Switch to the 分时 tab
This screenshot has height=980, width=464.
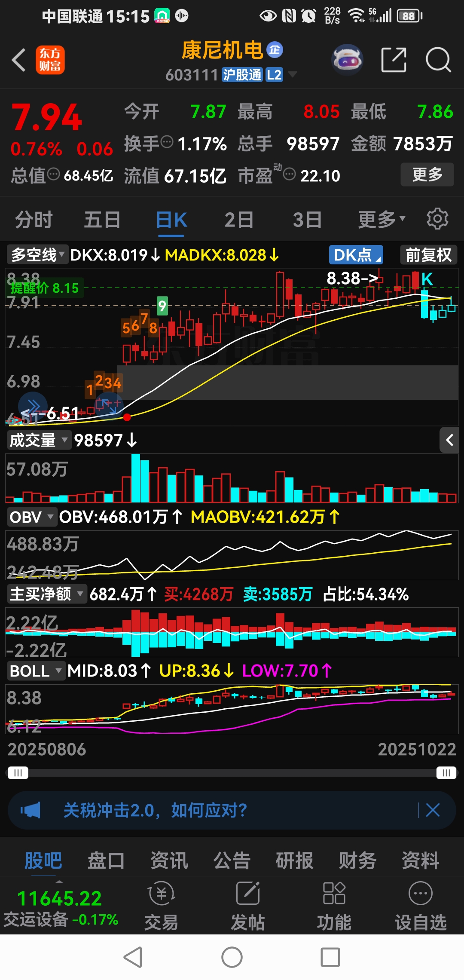pos(34,220)
